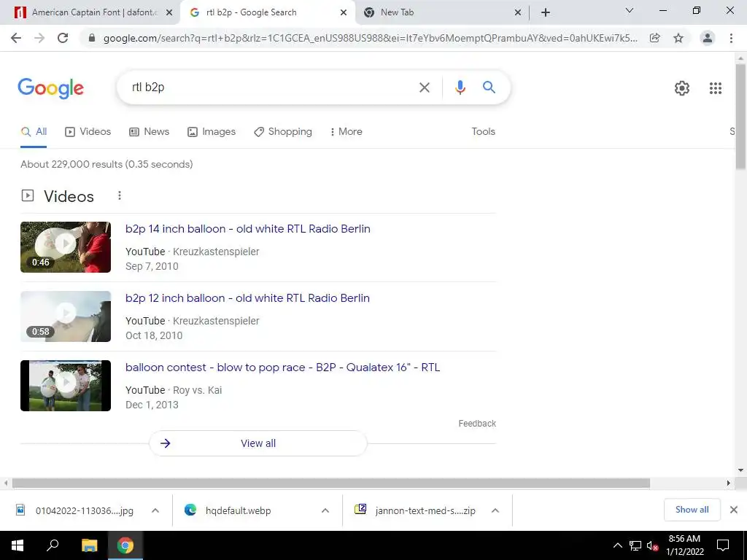Open the Chrome profile avatar menu
The image size is (747, 560).
tap(708, 38)
